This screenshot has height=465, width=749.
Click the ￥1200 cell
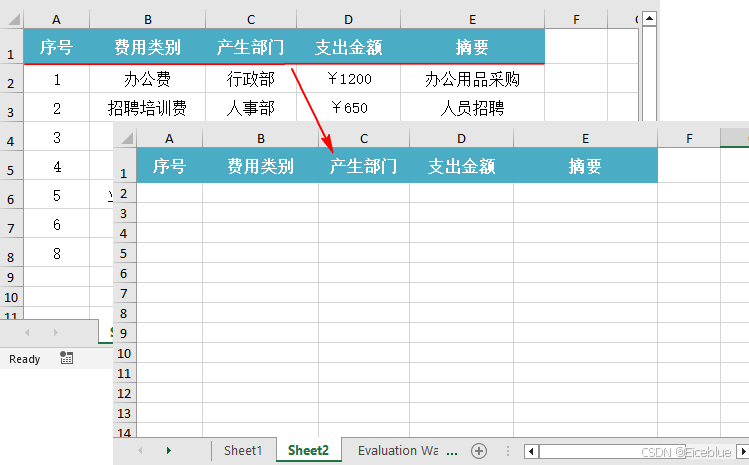coord(349,79)
